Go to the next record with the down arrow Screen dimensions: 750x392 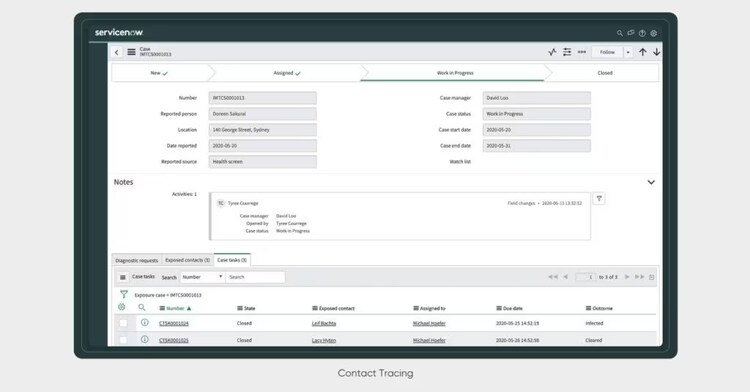[x=657, y=52]
